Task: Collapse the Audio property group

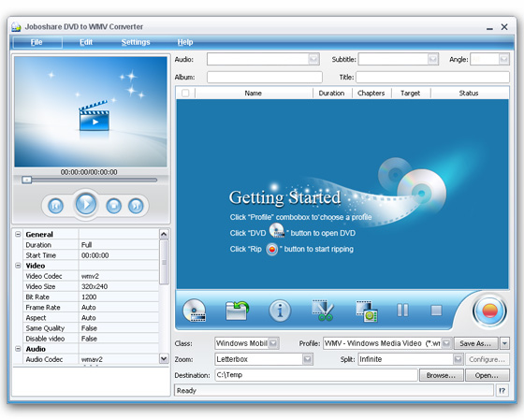Action: [x=18, y=349]
